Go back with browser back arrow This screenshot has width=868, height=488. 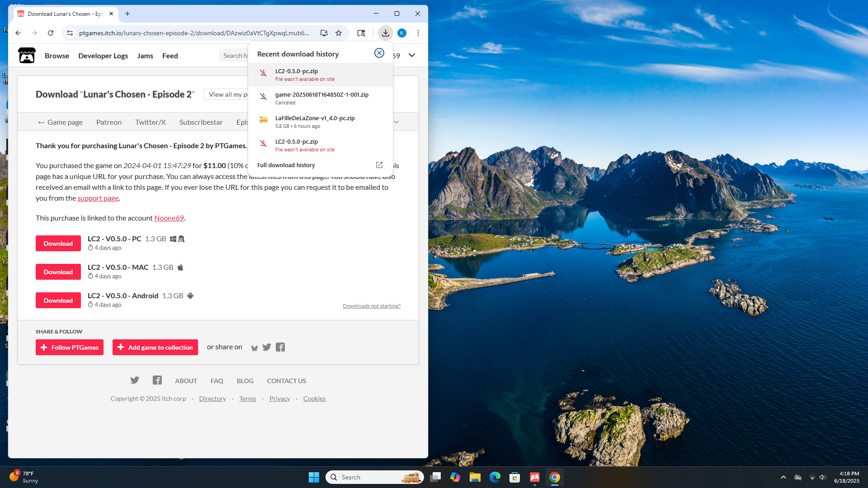click(18, 33)
